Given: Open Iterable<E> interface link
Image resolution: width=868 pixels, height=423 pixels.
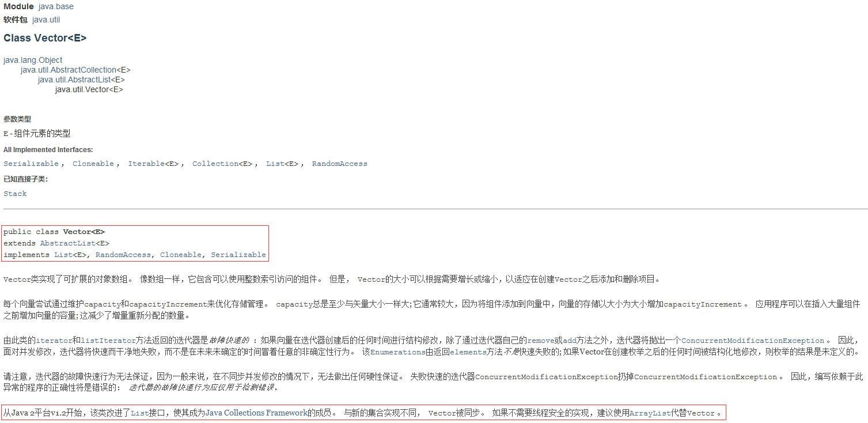Looking at the screenshot, I should (x=153, y=164).
